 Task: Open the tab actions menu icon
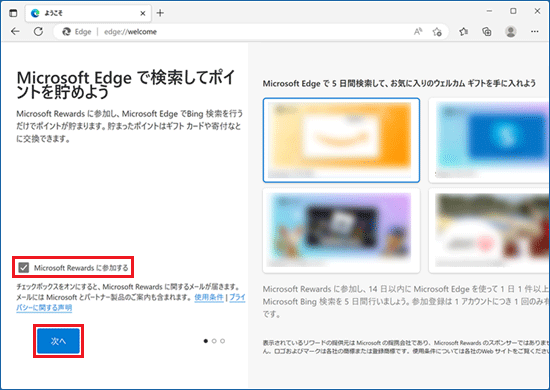point(13,13)
